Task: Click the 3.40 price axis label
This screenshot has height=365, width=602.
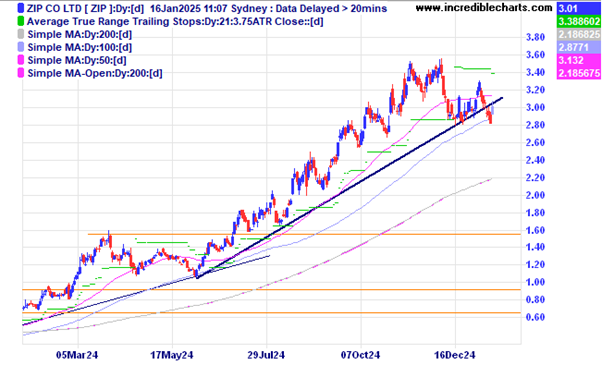Action: pyautogui.click(x=535, y=73)
